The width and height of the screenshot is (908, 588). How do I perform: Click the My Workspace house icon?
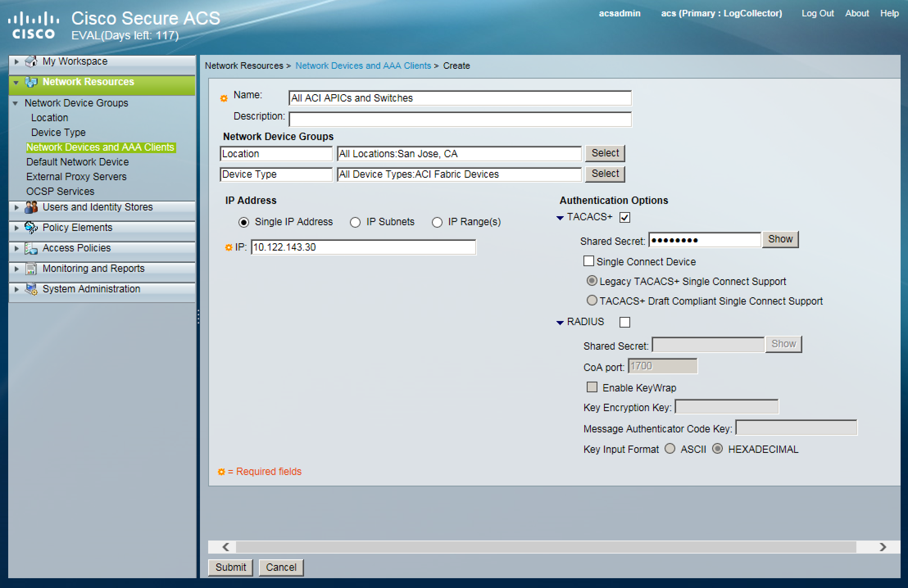pyautogui.click(x=31, y=61)
